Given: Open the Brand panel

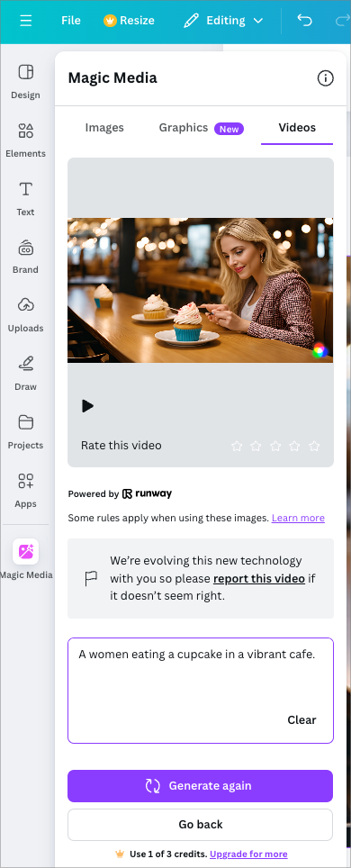Looking at the screenshot, I should coord(25,257).
